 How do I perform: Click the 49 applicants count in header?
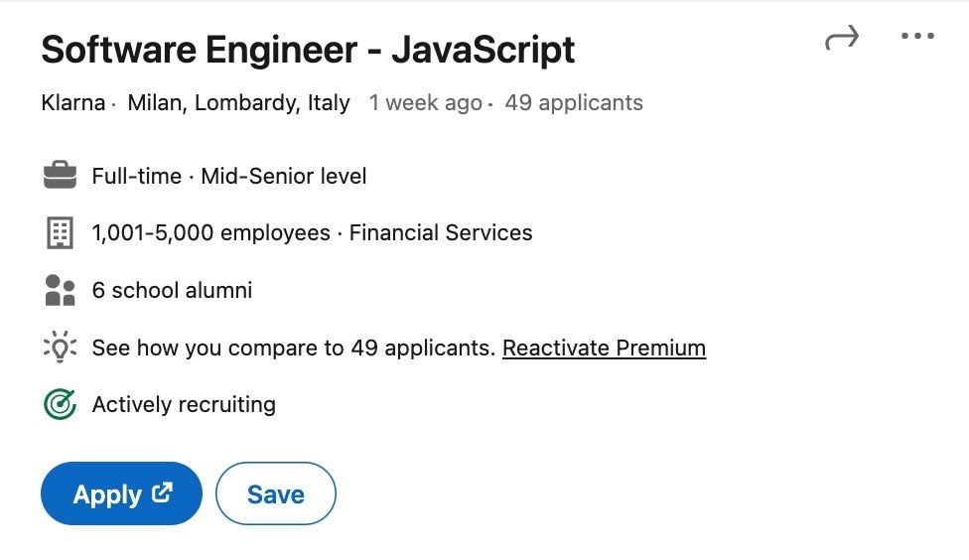573,103
